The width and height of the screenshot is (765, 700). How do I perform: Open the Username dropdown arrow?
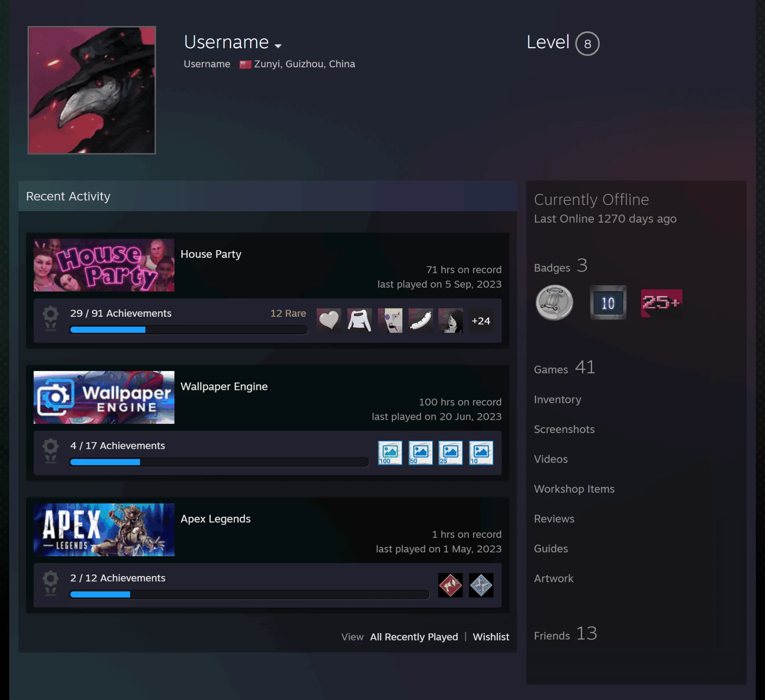(x=278, y=46)
